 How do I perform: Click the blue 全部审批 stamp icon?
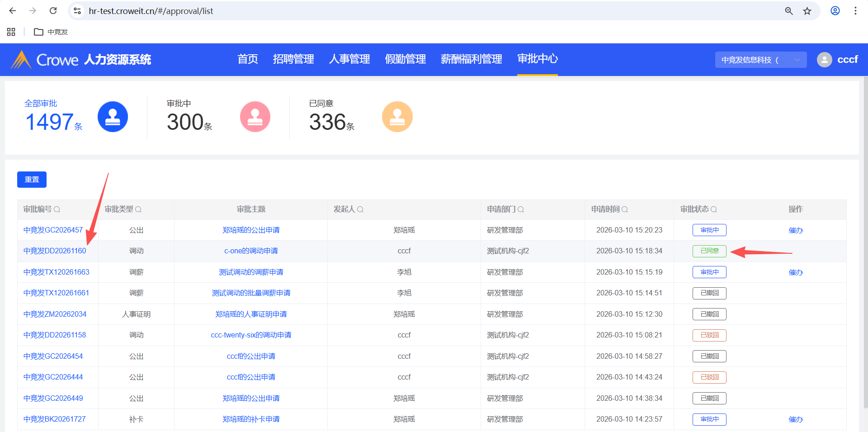tap(113, 117)
